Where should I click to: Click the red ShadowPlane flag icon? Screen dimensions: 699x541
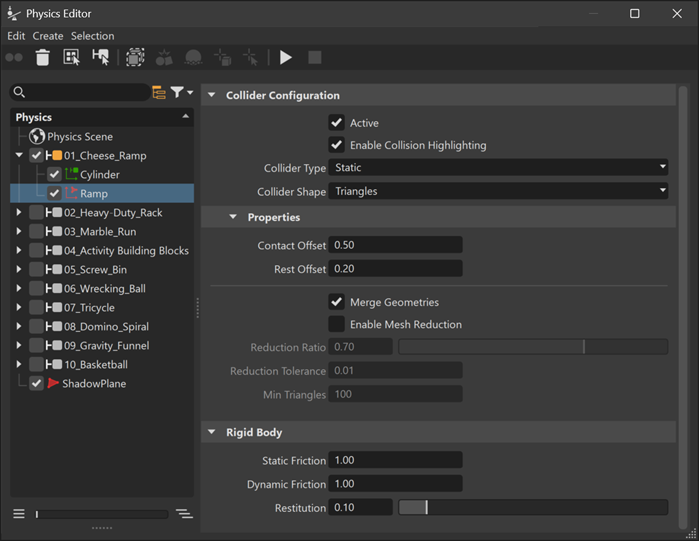click(x=53, y=383)
